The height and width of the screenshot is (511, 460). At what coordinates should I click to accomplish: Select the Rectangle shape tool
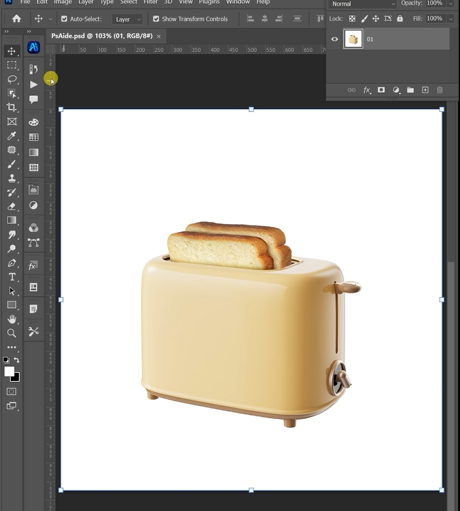12,305
